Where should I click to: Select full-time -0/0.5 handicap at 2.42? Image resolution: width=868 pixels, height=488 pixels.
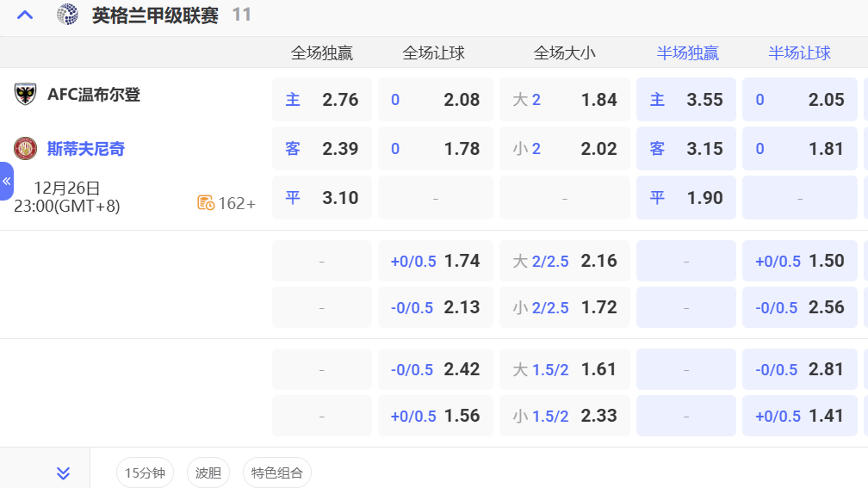pyautogui.click(x=435, y=369)
